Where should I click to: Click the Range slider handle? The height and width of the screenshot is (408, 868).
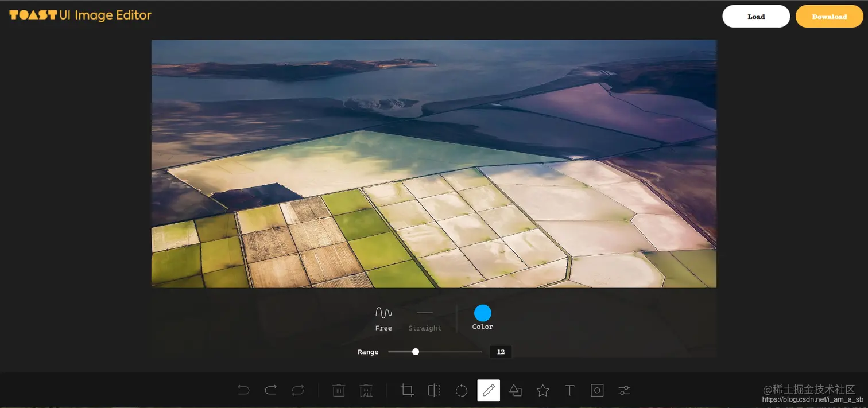[416, 352]
